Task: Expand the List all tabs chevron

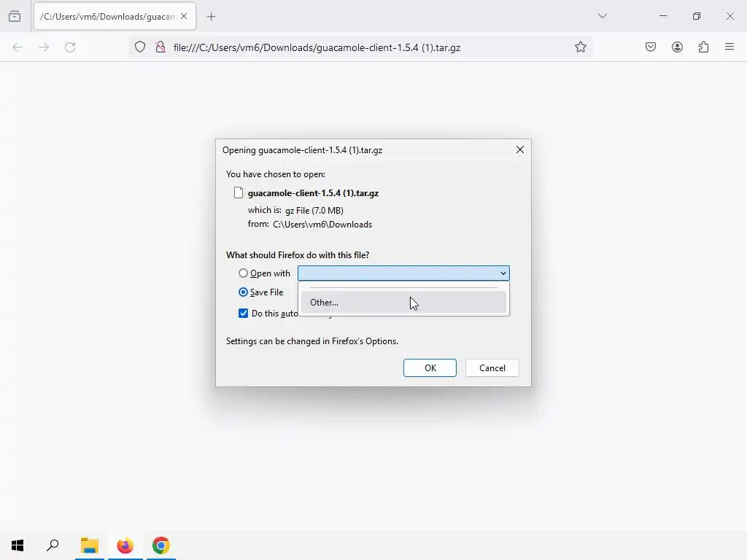Action: click(x=602, y=16)
